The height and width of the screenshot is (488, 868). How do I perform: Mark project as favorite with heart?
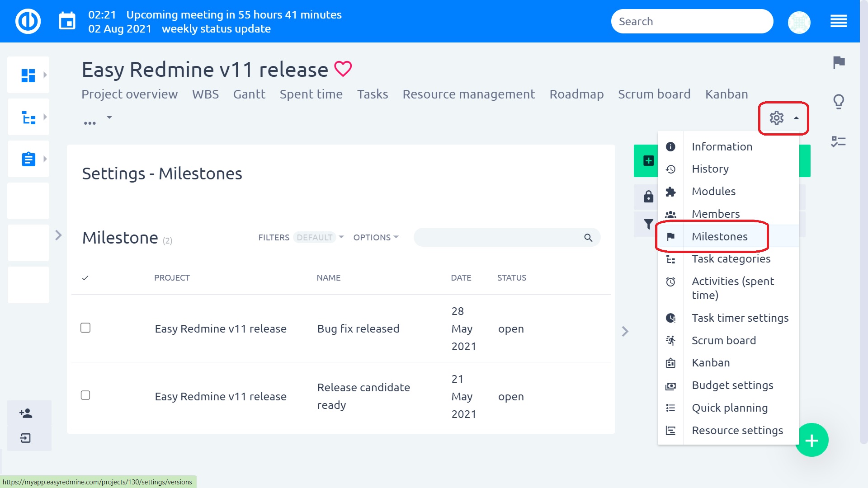pyautogui.click(x=343, y=69)
